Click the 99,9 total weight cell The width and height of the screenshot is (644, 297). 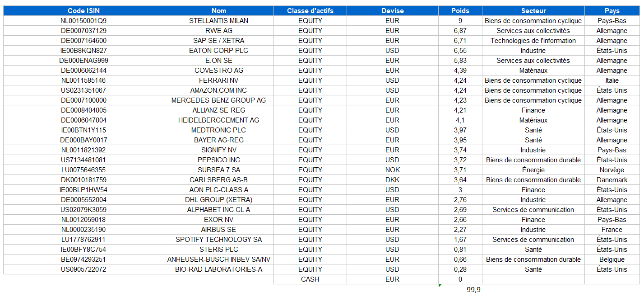click(473, 290)
